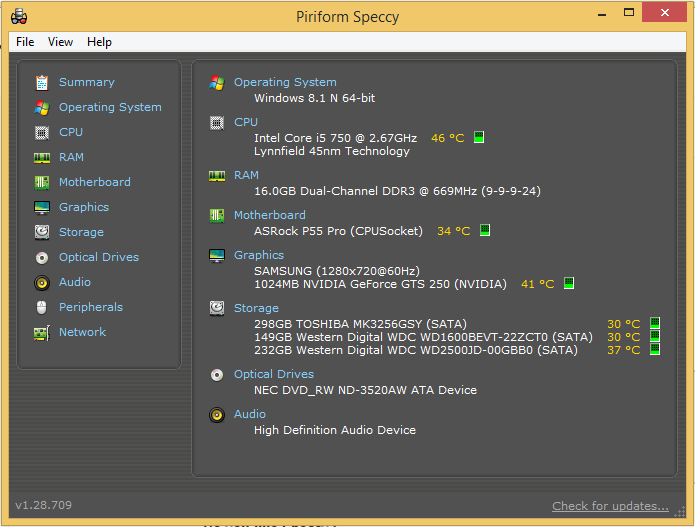Click the CPU chip icon in main panel

(217, 123)
